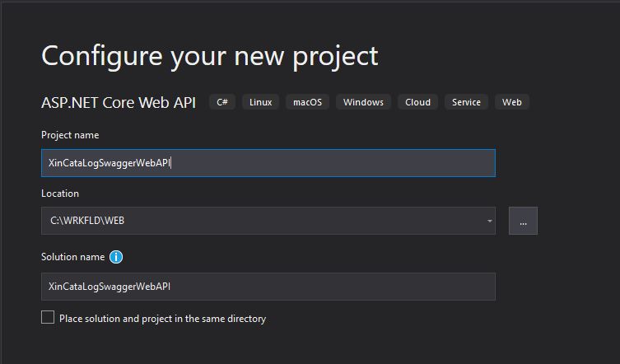Screen dimensions: 620x364
Task: Expand the Location dropdown arrow
Action: [x=490, y=221]
